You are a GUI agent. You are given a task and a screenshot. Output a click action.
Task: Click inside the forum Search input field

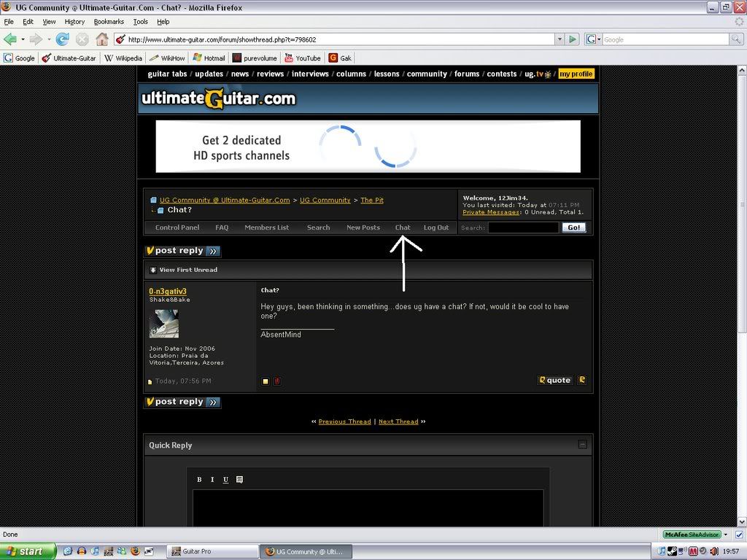pos(523,227)
